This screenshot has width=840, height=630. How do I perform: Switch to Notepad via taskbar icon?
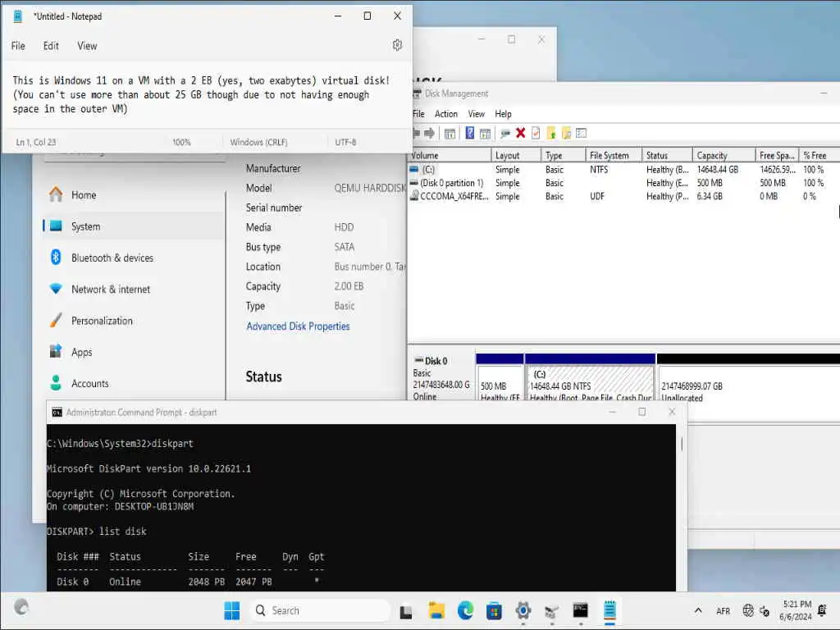coord(609,610)
